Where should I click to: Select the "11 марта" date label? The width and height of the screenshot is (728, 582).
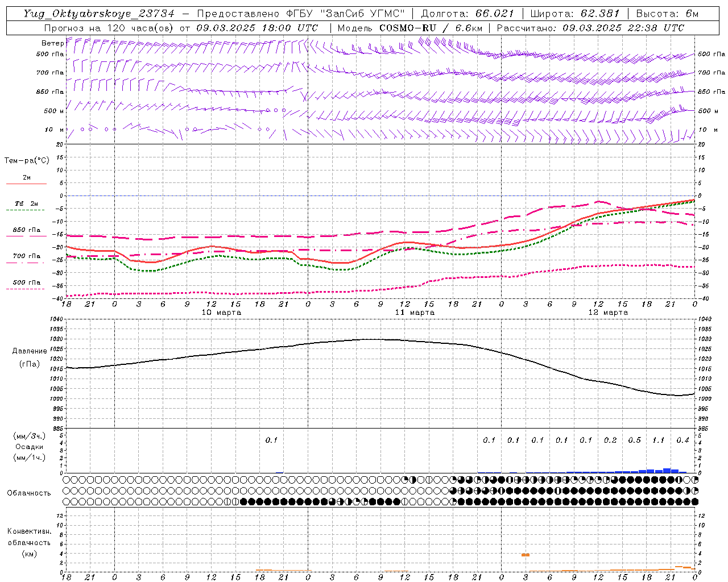coord(415,313)
